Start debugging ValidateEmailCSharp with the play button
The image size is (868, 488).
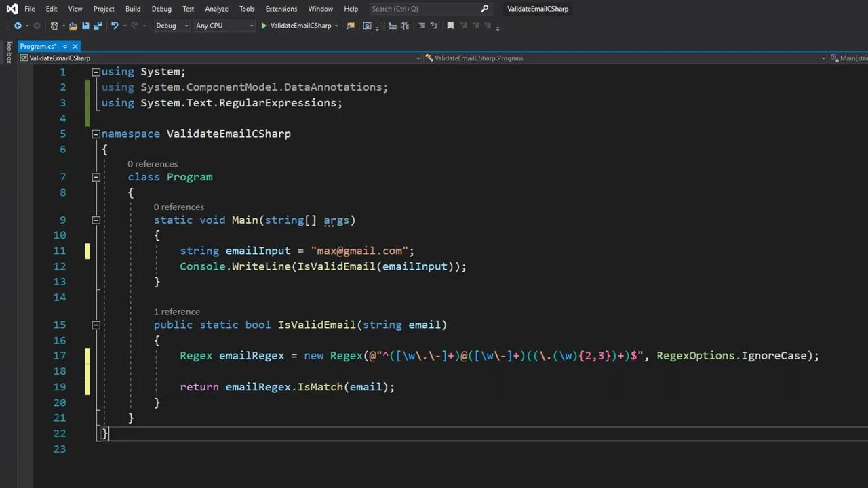[x=263, y=26]
